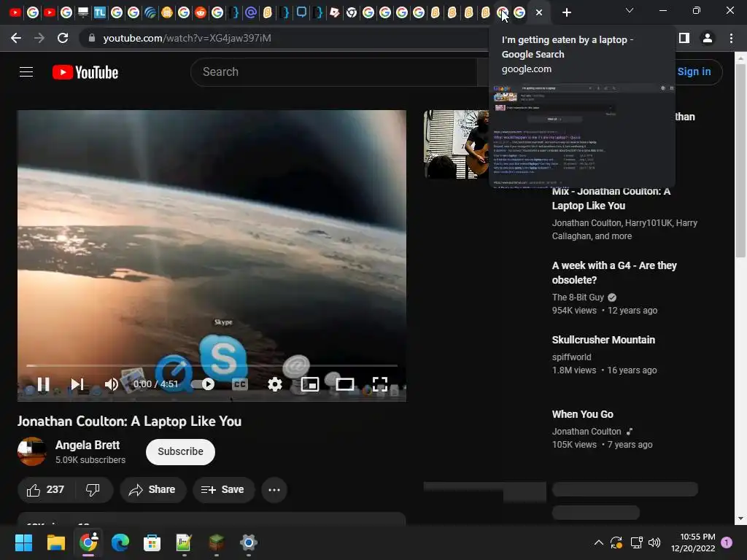This screenshot has width=747, height=560.
Task: Open the notification badge in taskbar
Action: (727, 542)
